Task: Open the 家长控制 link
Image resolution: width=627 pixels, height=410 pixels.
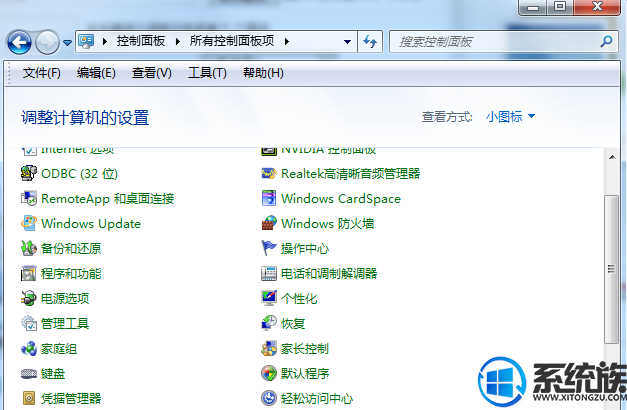Action: 305,348
